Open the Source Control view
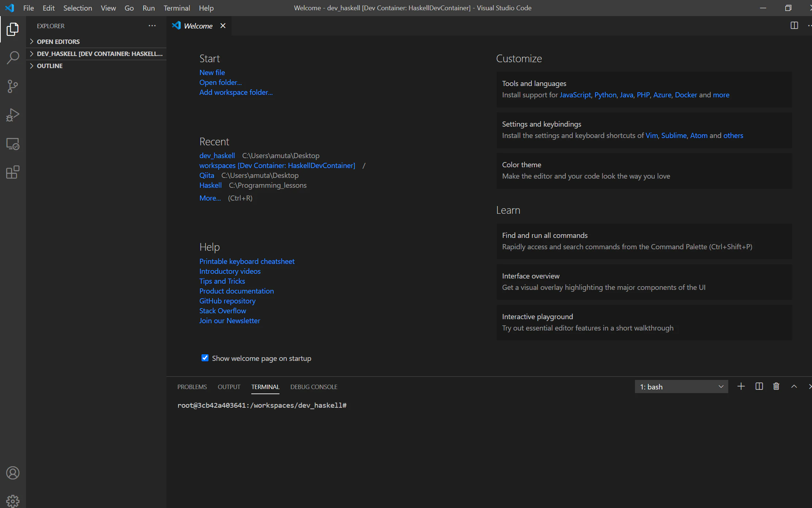This screenshot has width=812, height=508. (x=13, y=86)
